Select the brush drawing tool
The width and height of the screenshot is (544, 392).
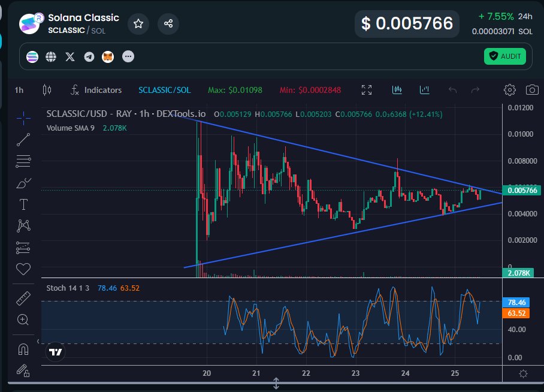[x=23, y=183]
